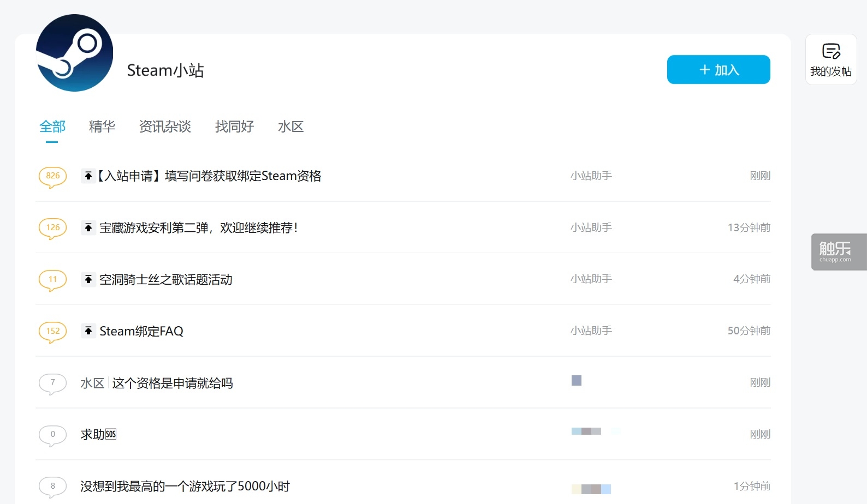Click the 0 reply count bubble
Viewport: 867px width, 504px height.
tap(53, 435)
